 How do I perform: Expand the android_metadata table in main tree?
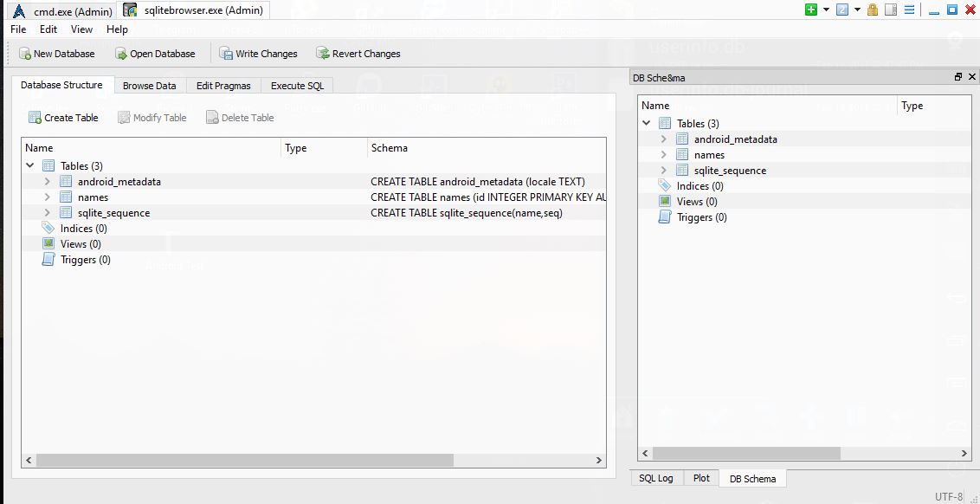[x=48, y=182]
